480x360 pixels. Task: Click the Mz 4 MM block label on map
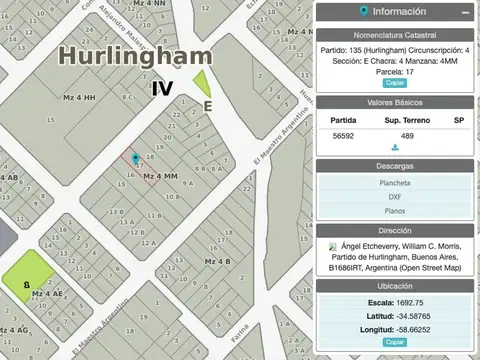[x=161, y=176]
